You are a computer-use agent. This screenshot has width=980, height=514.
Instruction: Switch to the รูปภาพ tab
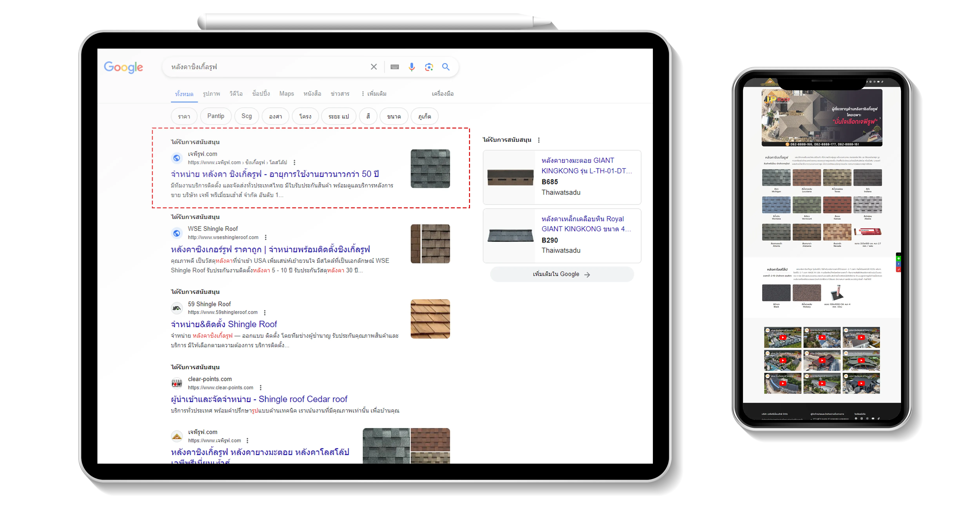tap(211, 94)
